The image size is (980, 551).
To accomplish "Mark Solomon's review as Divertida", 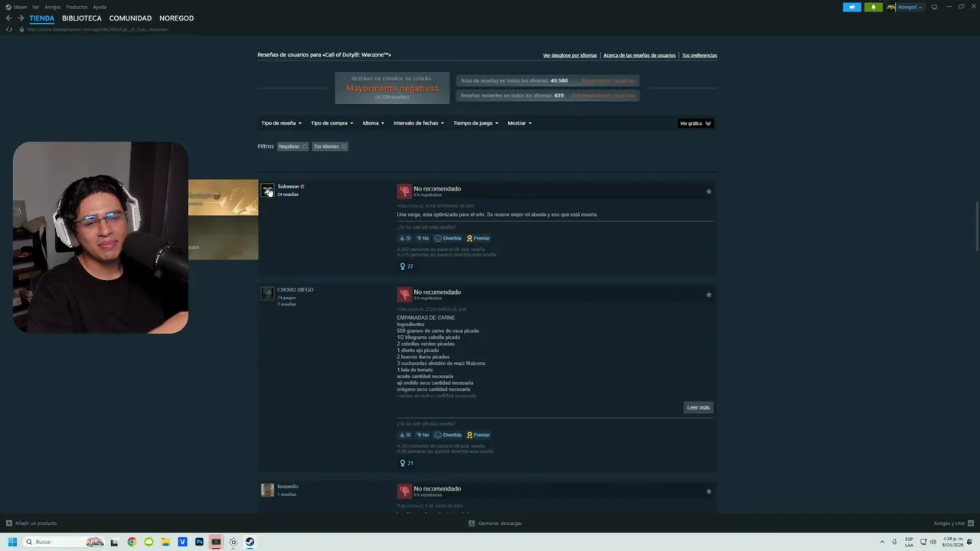I will click(x=448, y=238).
